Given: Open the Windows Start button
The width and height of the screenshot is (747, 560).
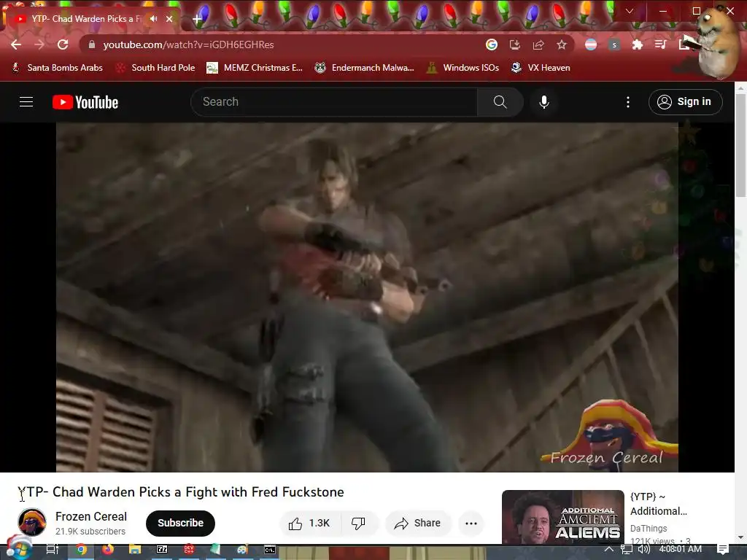Looking at the screenshot, I should [18, 550].
